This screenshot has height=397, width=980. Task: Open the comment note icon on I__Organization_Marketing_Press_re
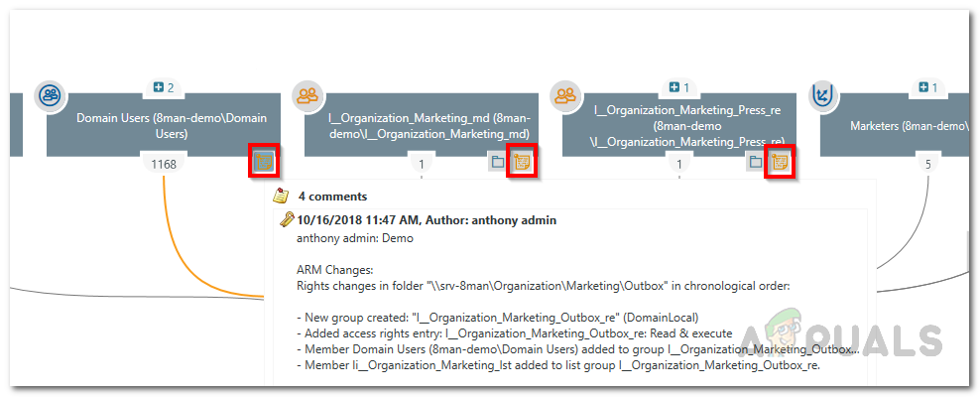pos(779,161)
